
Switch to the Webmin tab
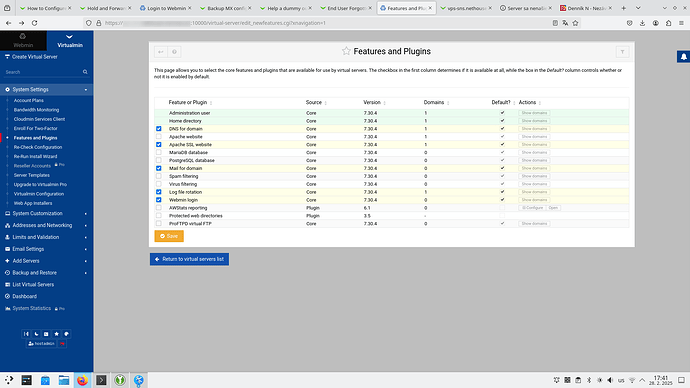click(x=23, y=40)
